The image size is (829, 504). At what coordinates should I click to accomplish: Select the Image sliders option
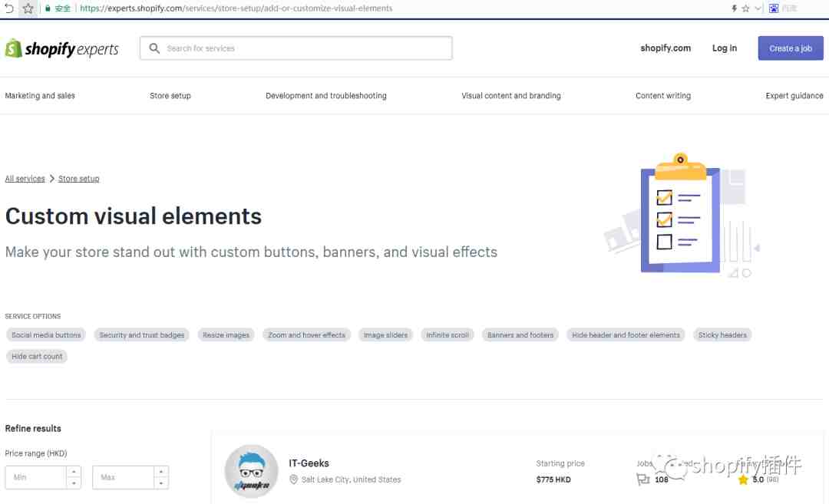385,335
